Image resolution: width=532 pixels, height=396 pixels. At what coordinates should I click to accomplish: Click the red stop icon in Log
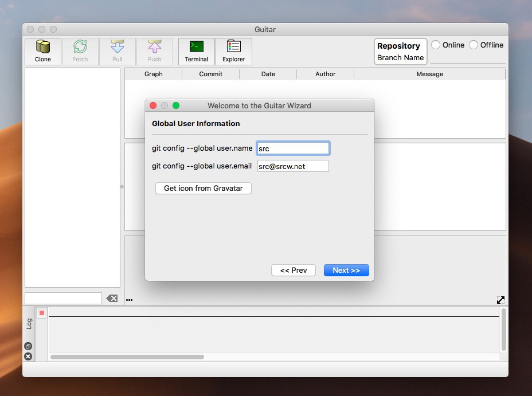[42, 313]
